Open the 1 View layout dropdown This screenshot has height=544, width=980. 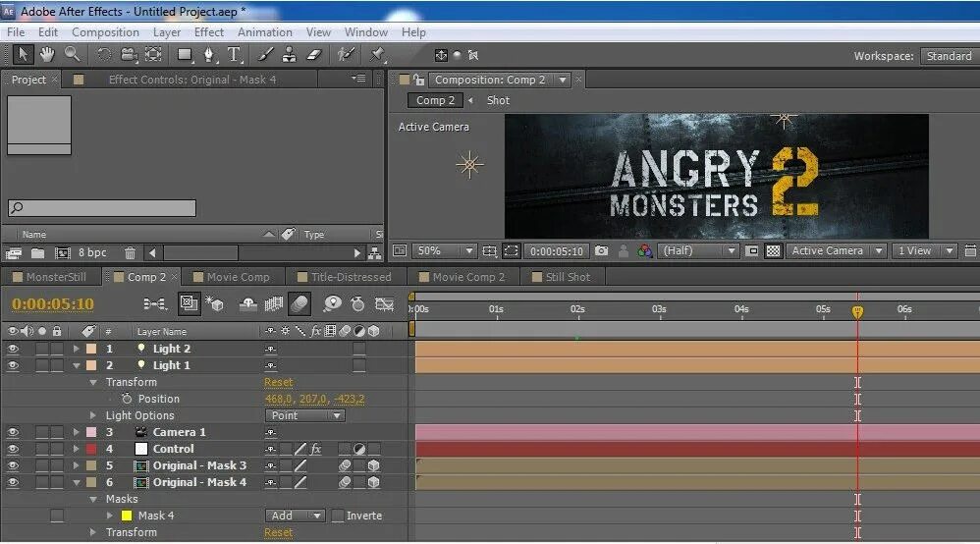[x=924, y=250]
